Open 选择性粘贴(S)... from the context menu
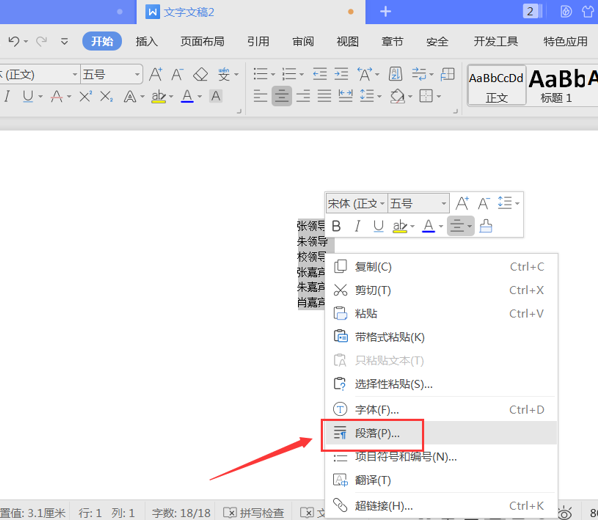Viewport: 603px width, 522px height. point(441,384)
